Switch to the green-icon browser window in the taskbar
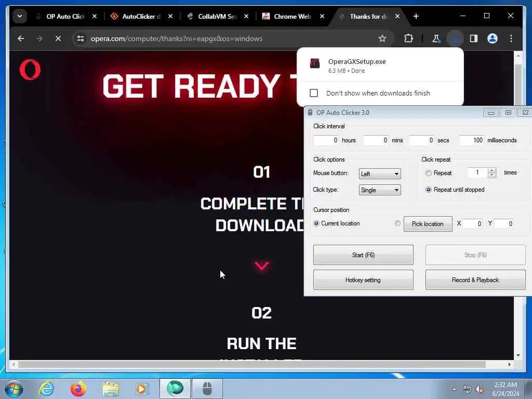The width and height of the screenshot is (532, 399). (175, 389)
